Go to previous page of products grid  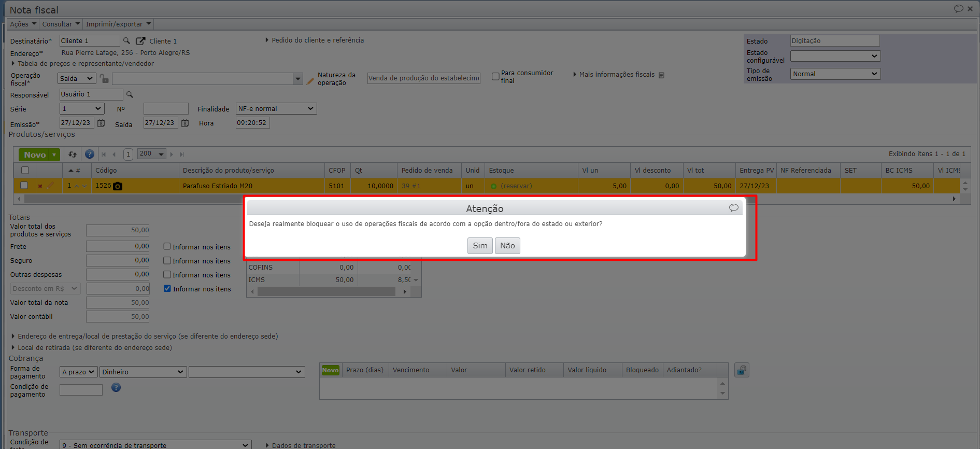click(114, 154)
